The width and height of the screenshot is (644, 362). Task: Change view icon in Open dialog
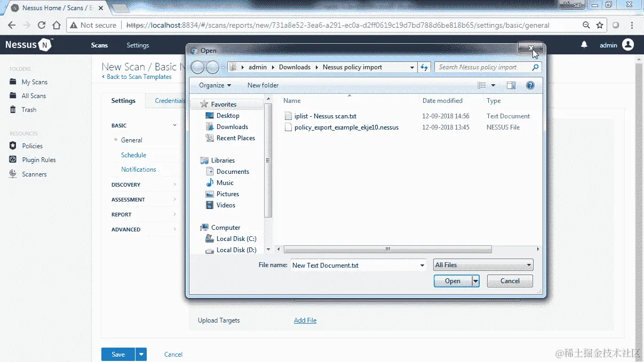tap(482, 85)
